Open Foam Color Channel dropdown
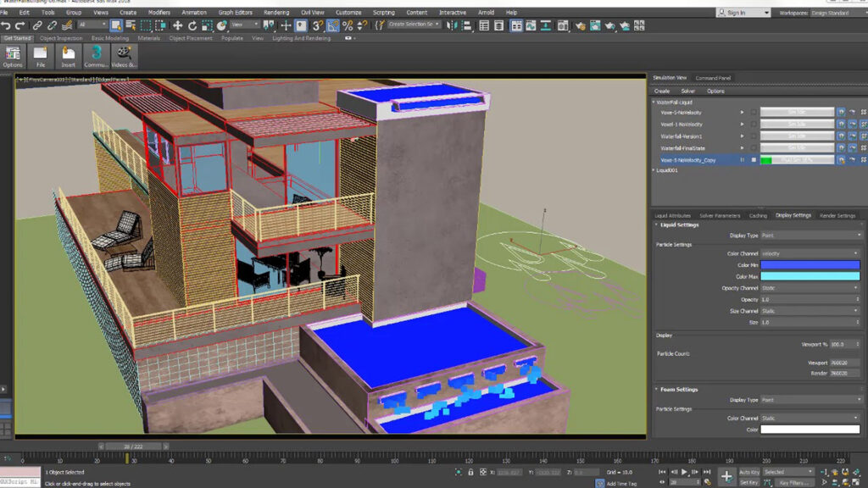Screen dimensions: 868x488 (x=811, y=419)
